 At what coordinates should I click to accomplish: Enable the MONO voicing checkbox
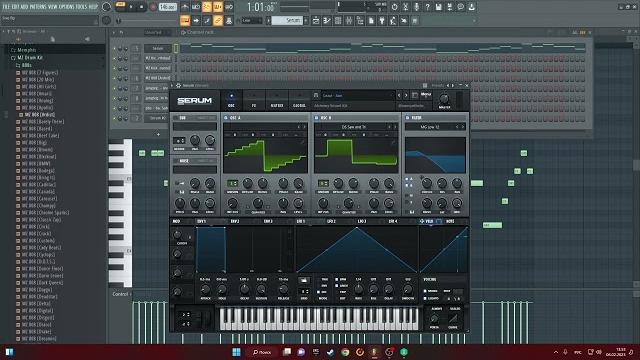tap(425, 291)
